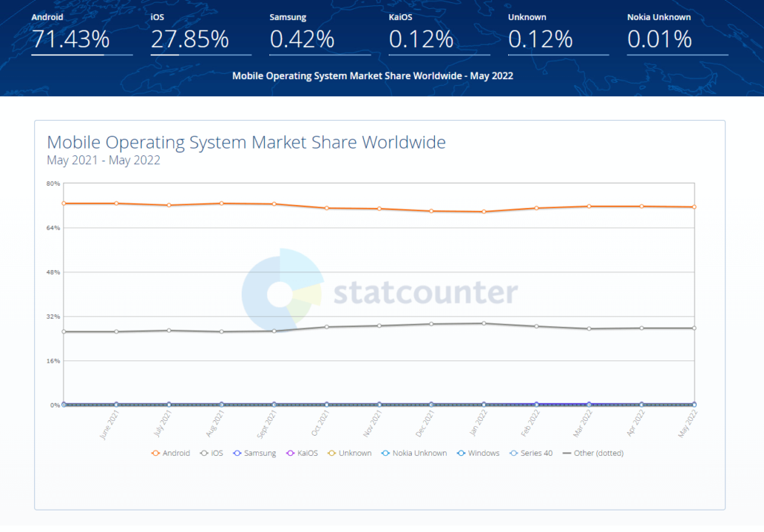Click the blue Samsung diamond icon in legend
764x532 pixels.
pyautogui.click(x=237, y=453)
